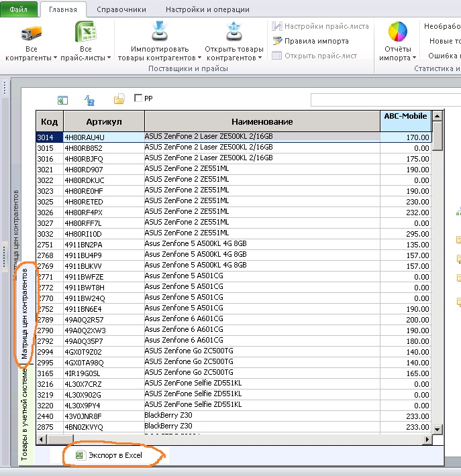The width and height of the screenshot is (461, 476).
Task: Click Открыть прайс-лист ribbon item
Action: (315, 56)
